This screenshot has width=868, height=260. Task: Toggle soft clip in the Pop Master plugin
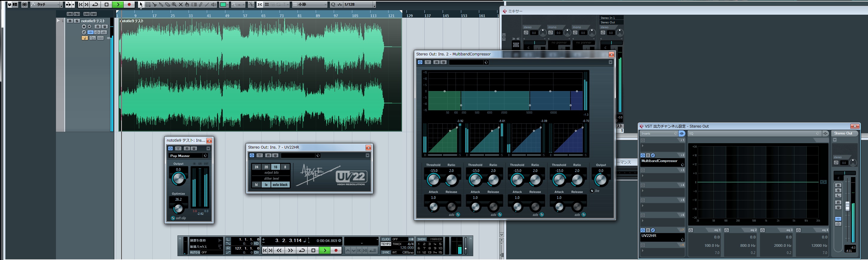[173, 218]
